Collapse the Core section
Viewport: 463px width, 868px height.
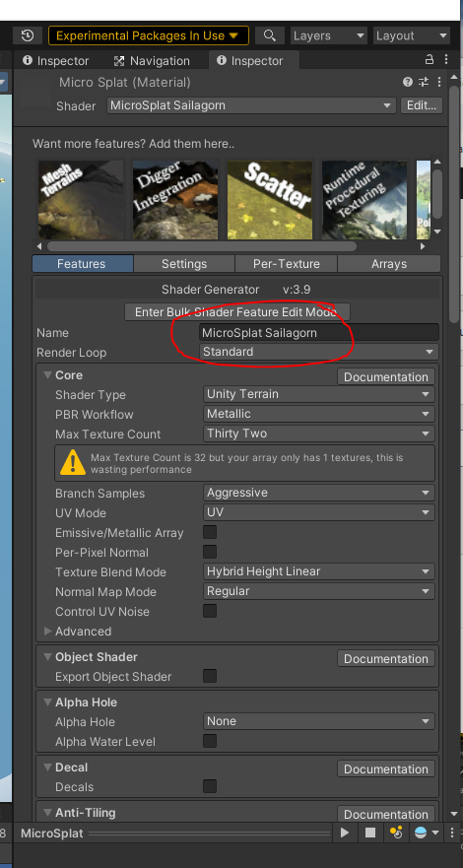(47, 375)
